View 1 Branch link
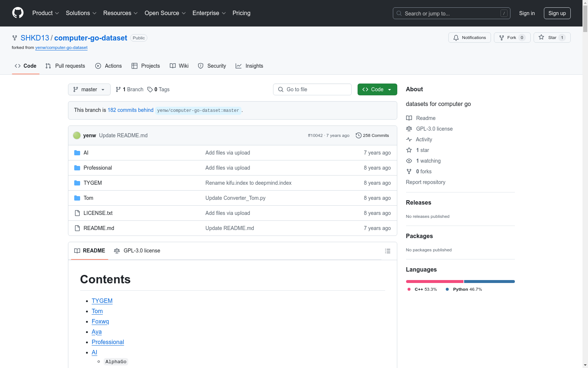Viewport: 588px width, 368px height. click(x=129, y=89)
